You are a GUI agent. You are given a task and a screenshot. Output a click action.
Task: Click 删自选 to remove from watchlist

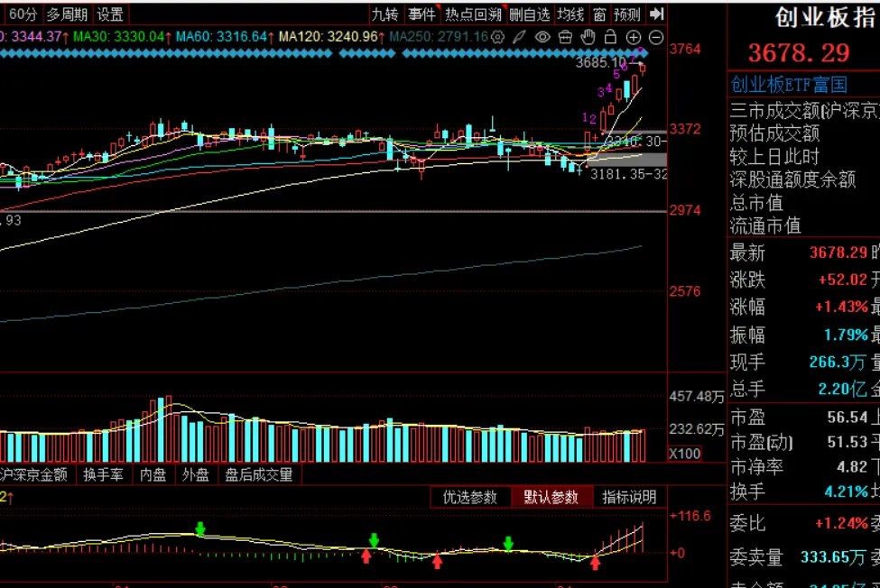(529, 14)
